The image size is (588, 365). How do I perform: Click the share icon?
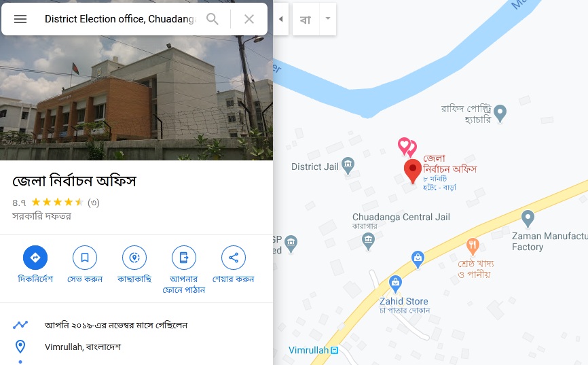point(234,258)
